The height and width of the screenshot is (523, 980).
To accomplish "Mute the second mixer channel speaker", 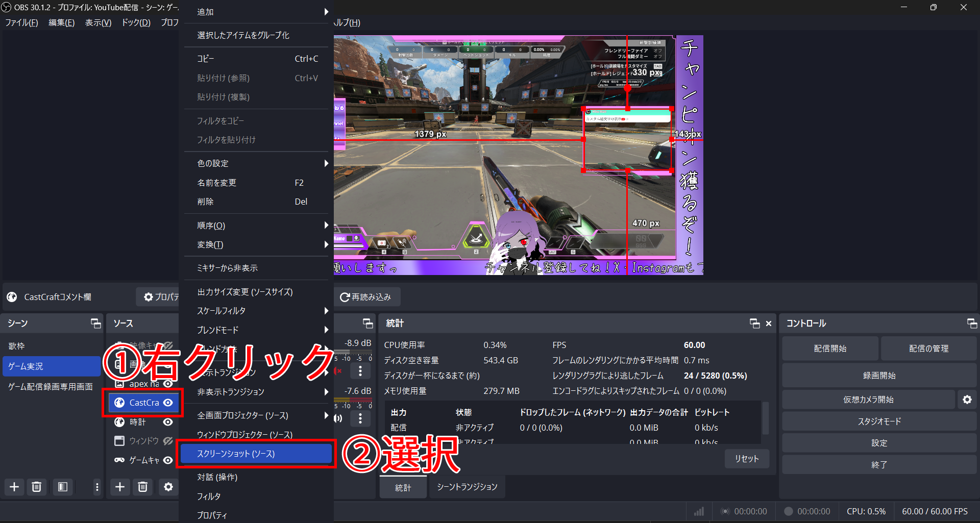I will pos(338,418).
